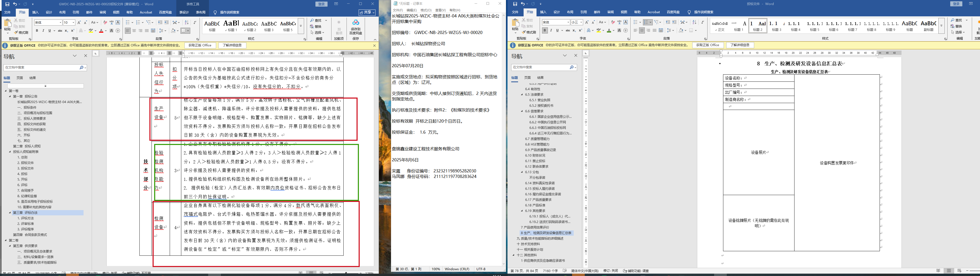Image resolution: width=980 pixels, height=276 pixels.
Task: Toggle strikethrough in 投标文件 Word window
Action: tap(568, 31)
